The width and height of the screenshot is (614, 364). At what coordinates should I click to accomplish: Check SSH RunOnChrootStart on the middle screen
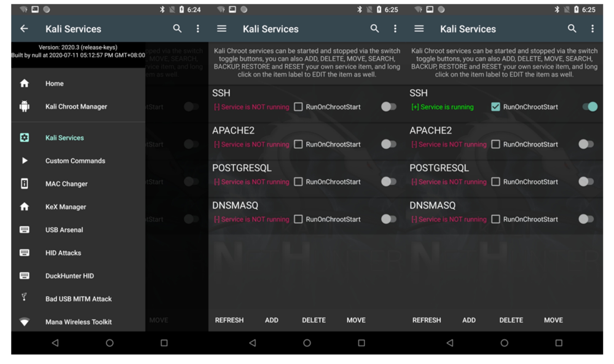pyautogui.click(x=298, y=107)
